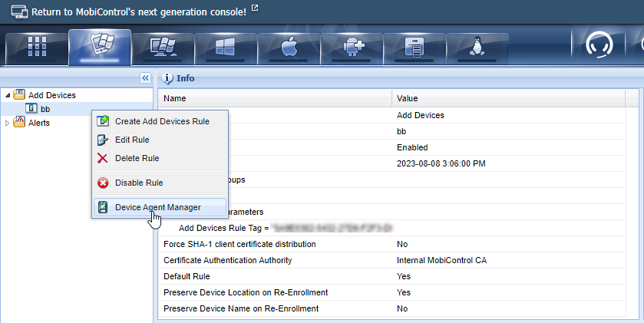The width and height of the screenshot is (644, 323).
Task: Open the Printers platform tab
Action: pyautogui.click(x=414, y=48)
